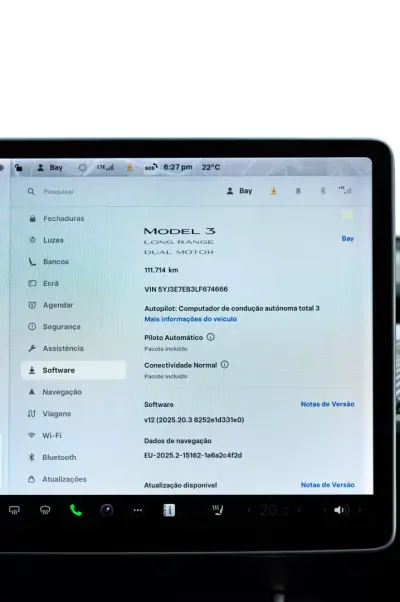400x602 pixels.
Task: Open the dashcam camera app icon
Action: 107,510
